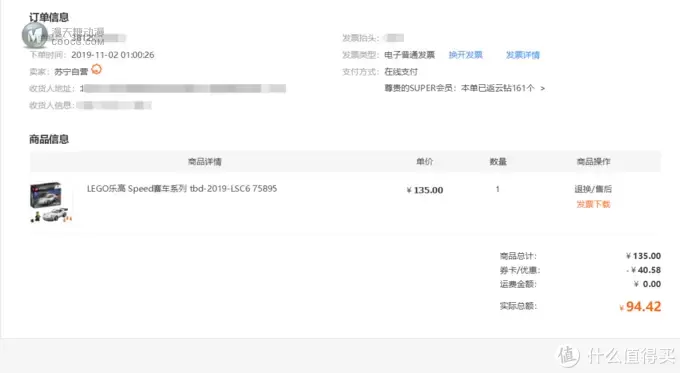Click the orange 发票下载 link
Image resolution: width=680 pixels, height=373 pixels.
593,204
